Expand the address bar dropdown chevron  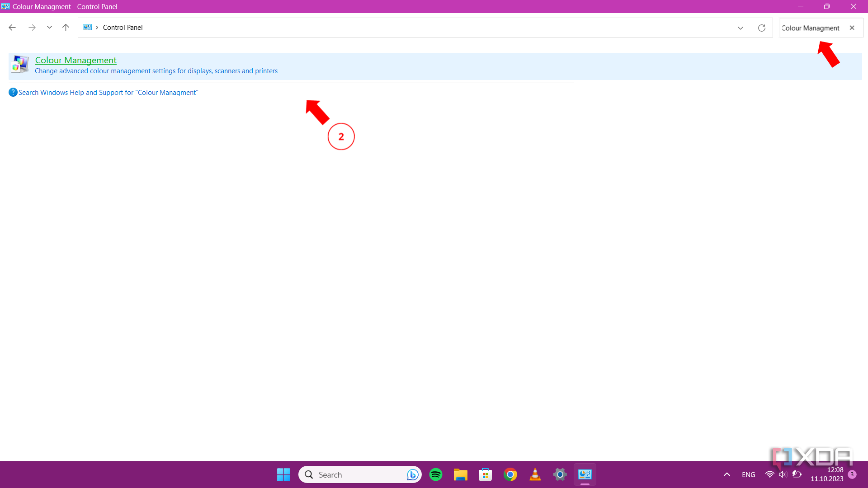tap(741, 28)
